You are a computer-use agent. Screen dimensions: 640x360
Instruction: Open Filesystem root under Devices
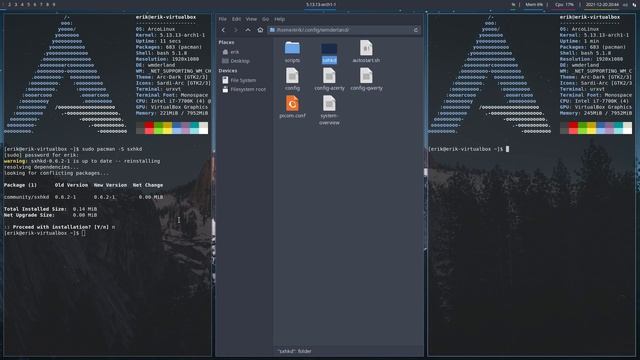(x=244, y=89)
